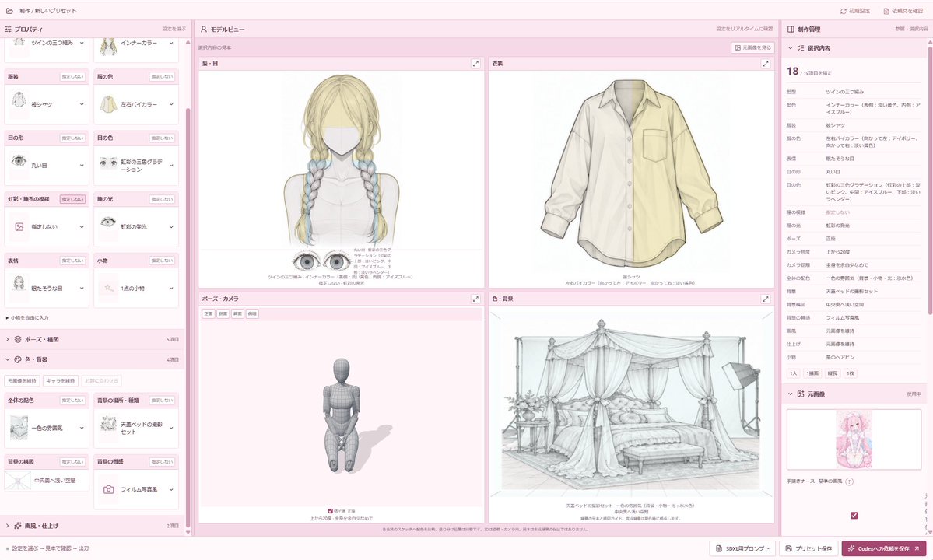This screenshot has width=933, height=560.
Task: Toggle 指定しない for 服装
Action: coord(72,77)
